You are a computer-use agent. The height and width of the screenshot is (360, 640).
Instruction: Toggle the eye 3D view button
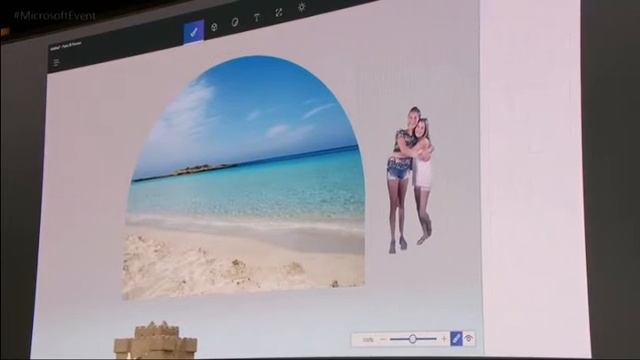(x=469, y=338)
